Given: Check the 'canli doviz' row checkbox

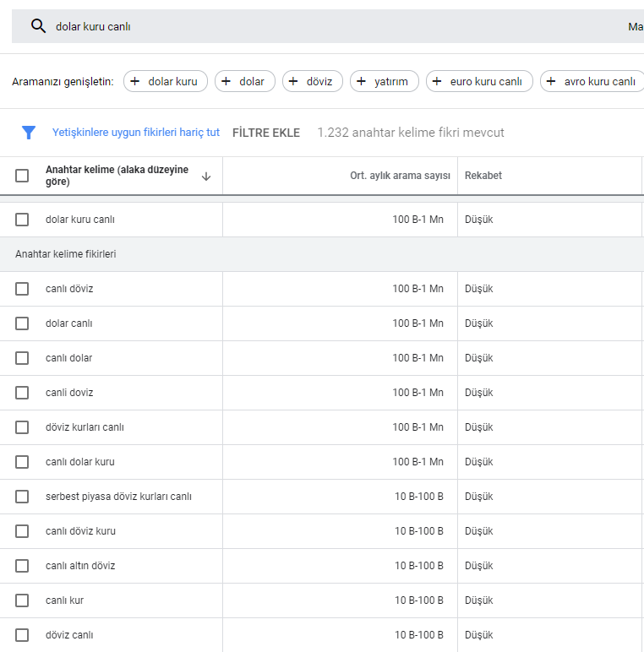Looking at the screenshot, I should pos(22,393).
